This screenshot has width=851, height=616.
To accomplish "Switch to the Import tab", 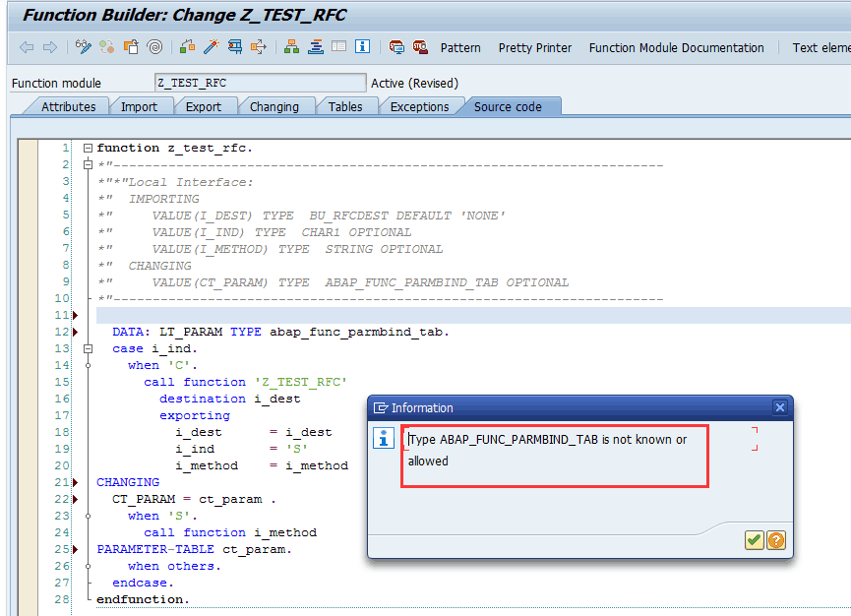I will (x=139, y=106).
